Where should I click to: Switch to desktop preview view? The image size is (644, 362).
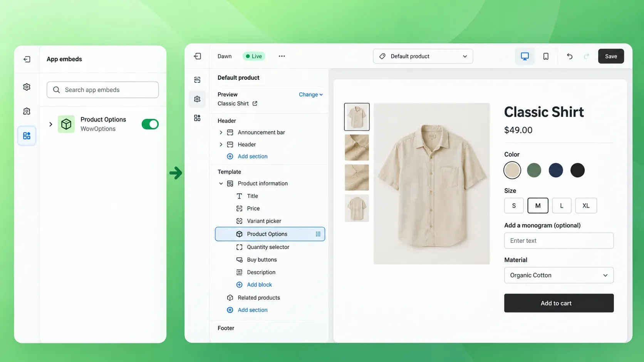point(525,56)
